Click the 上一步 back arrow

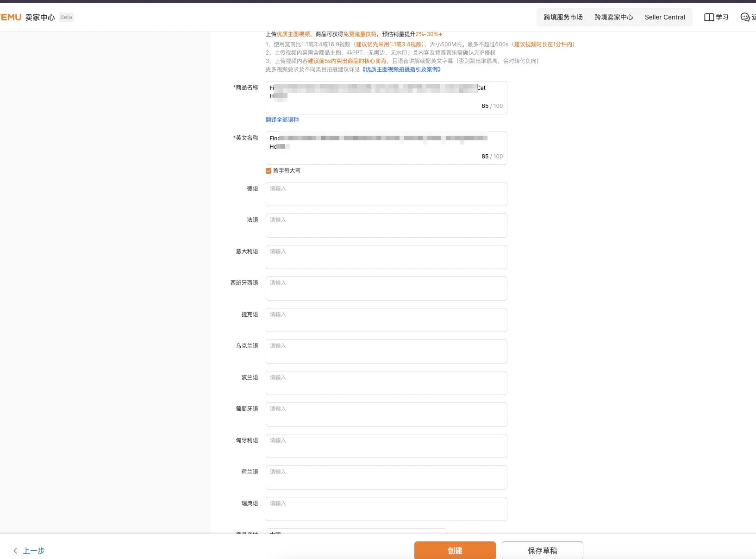15,551
